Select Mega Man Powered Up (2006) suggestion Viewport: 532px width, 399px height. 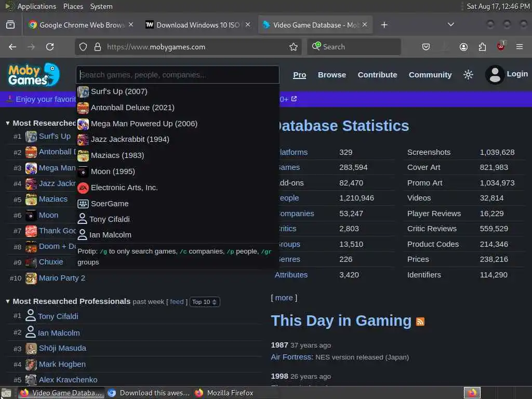[178, 124]
